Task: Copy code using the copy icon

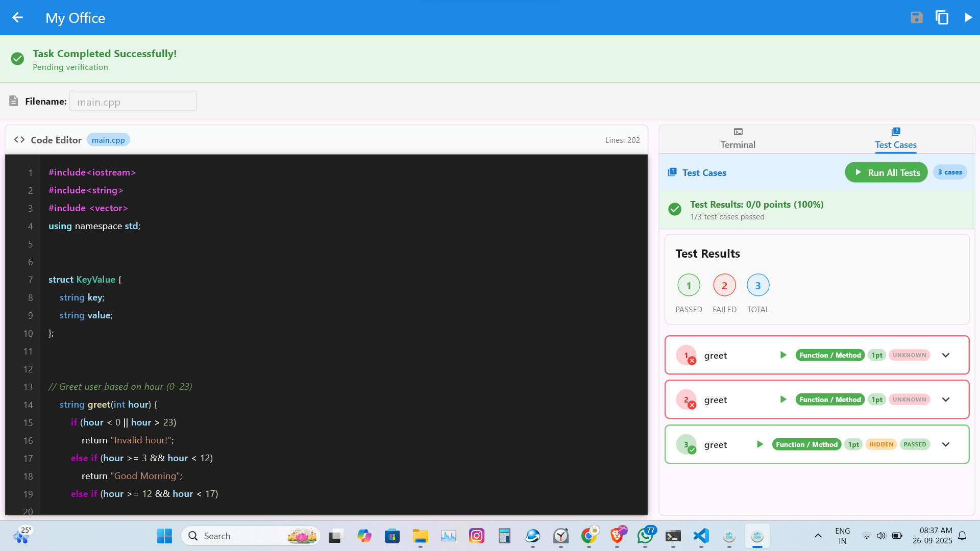Action: (942, 17)
